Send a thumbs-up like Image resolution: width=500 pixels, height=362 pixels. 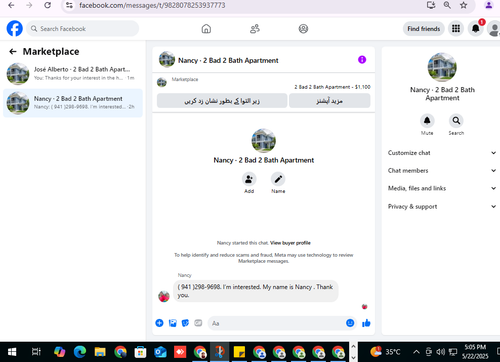[x=366, y=323]
